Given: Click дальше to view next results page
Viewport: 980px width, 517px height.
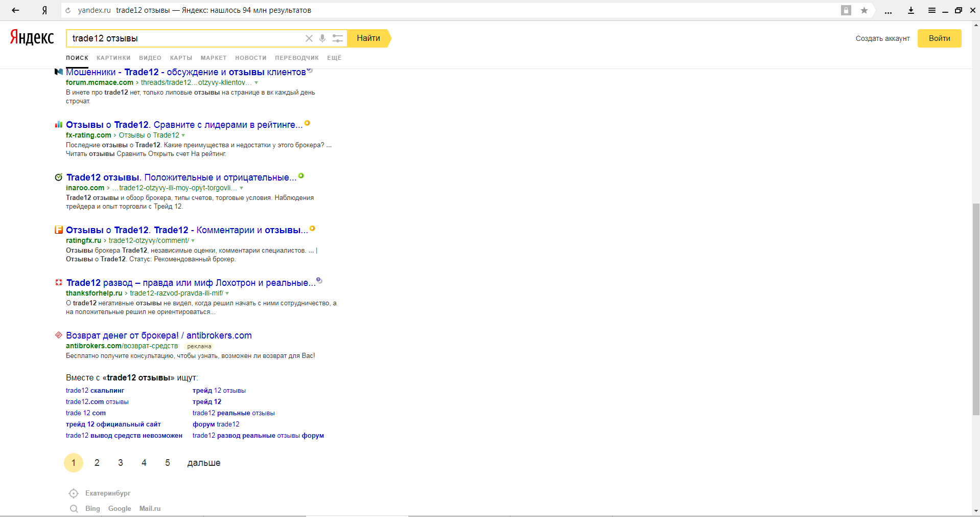Looking at the screenshot, I should pyautogui.click(x=204, y=463).
